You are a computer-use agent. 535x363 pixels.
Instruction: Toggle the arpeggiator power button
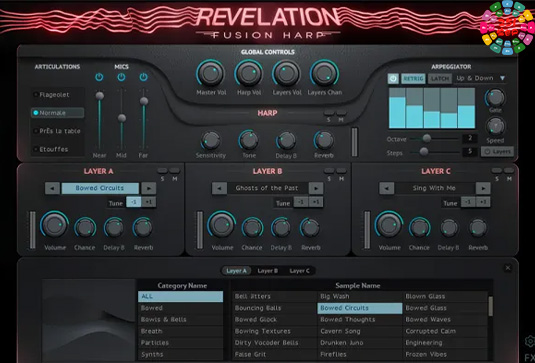(393, 78)
